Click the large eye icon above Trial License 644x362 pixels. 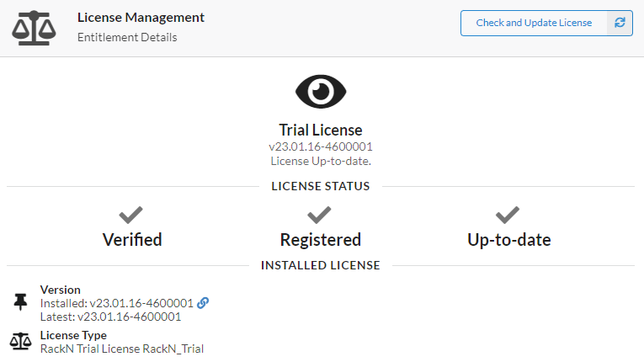click(321, 91)
